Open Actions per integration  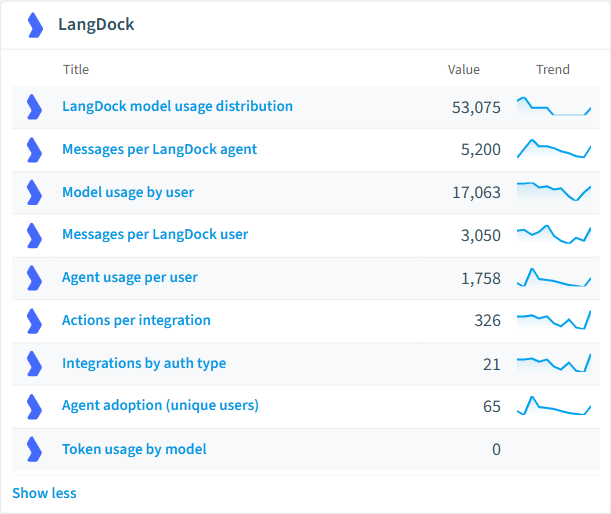(x=136, y=320)
